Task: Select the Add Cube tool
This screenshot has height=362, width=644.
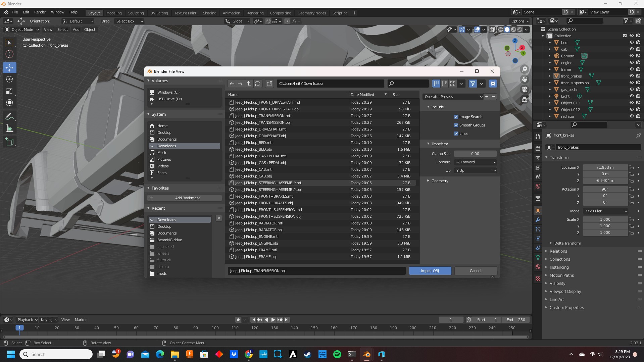Action: [x=9, y=142]
